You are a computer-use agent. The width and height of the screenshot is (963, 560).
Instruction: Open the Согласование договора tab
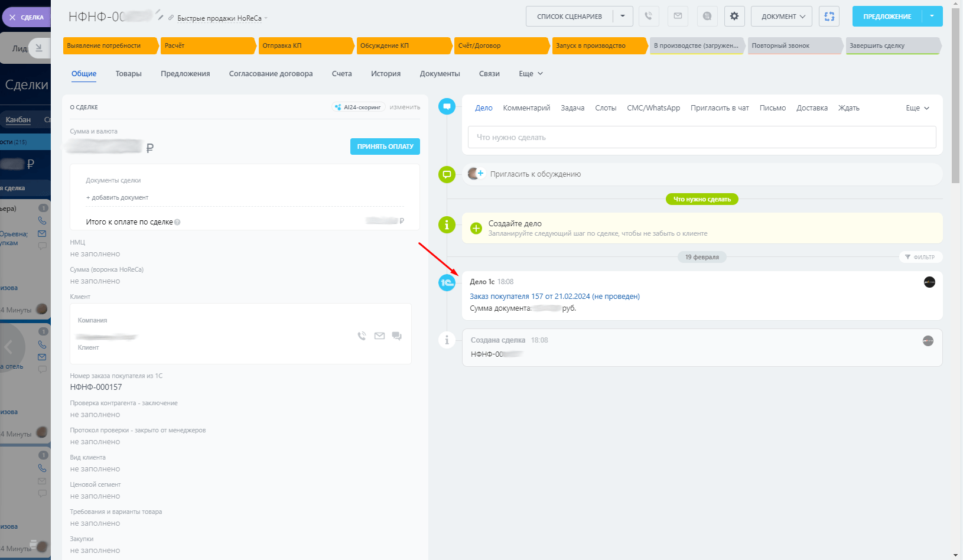(x=271, y=74)
